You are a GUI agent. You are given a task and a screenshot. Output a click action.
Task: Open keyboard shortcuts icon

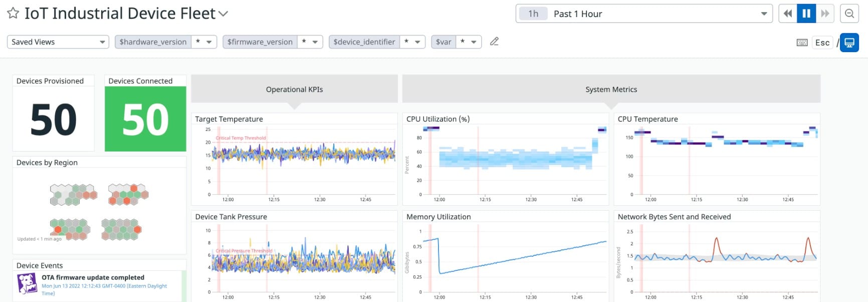tap(802, 43)
